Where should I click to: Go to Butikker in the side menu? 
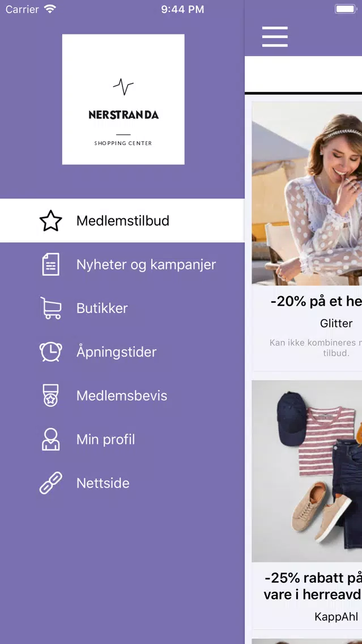122,308
